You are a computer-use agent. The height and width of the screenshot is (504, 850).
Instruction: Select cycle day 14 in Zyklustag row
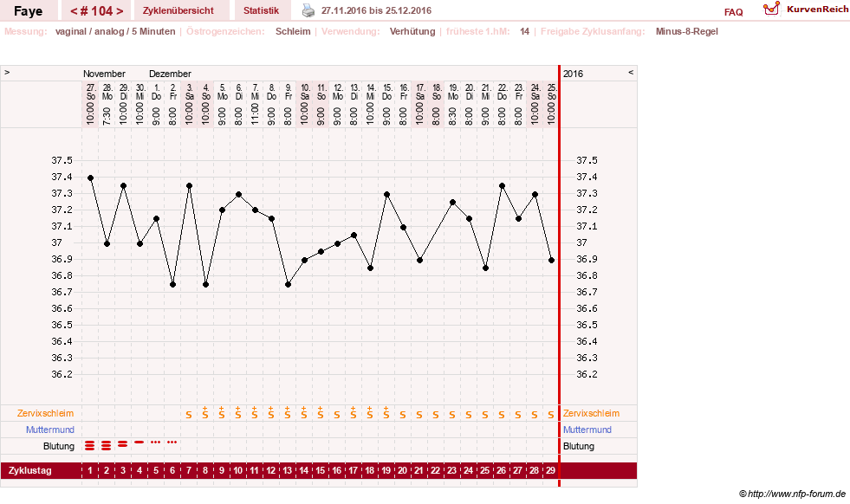(303, 470)
